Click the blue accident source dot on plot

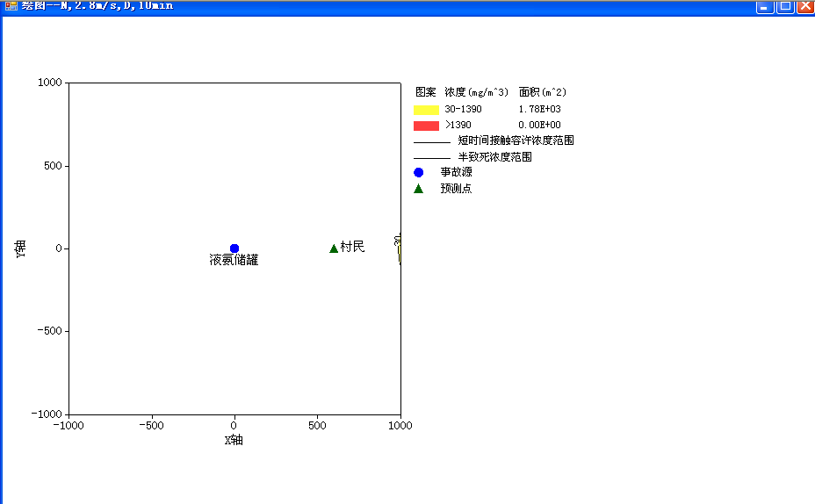click(x=234, y=248)
